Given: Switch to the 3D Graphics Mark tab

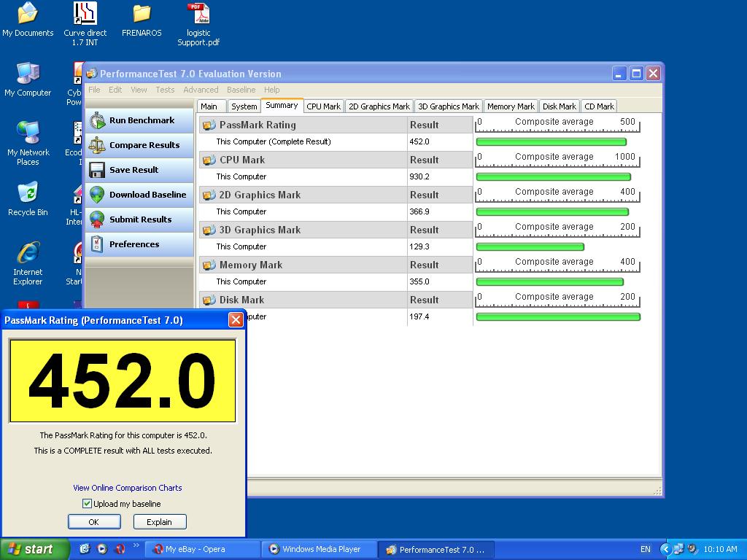Looking at the screenshot, I should [x=449, y=106].
